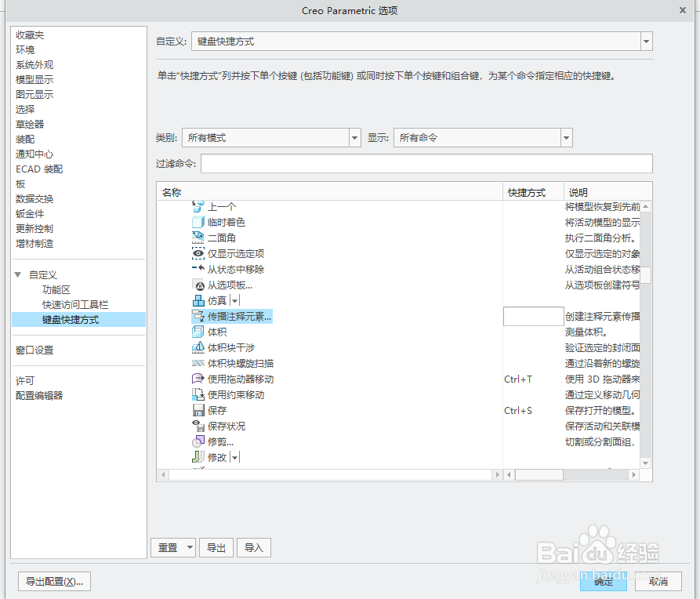Select ECAD 装配 in the sidebar
Screen dimensions: 700x599
pyautogui.click(x=39, y=169)
